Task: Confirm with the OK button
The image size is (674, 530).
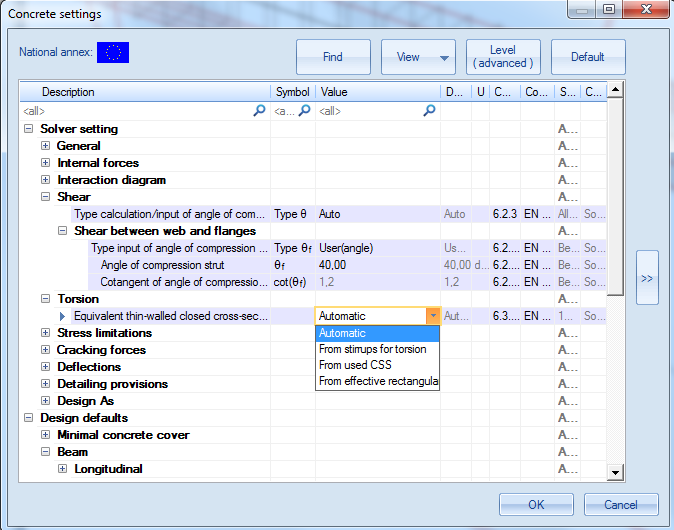Action: pyautogui.click(x=536, y=504)
